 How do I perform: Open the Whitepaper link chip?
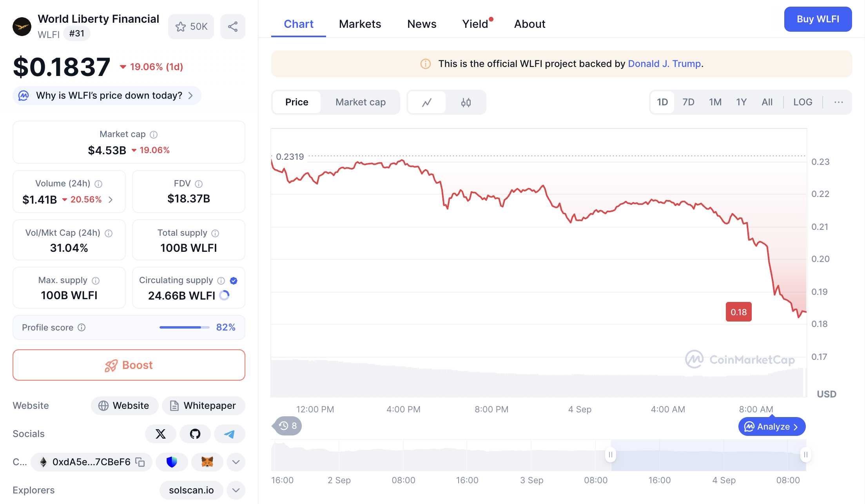click(203, 406)
